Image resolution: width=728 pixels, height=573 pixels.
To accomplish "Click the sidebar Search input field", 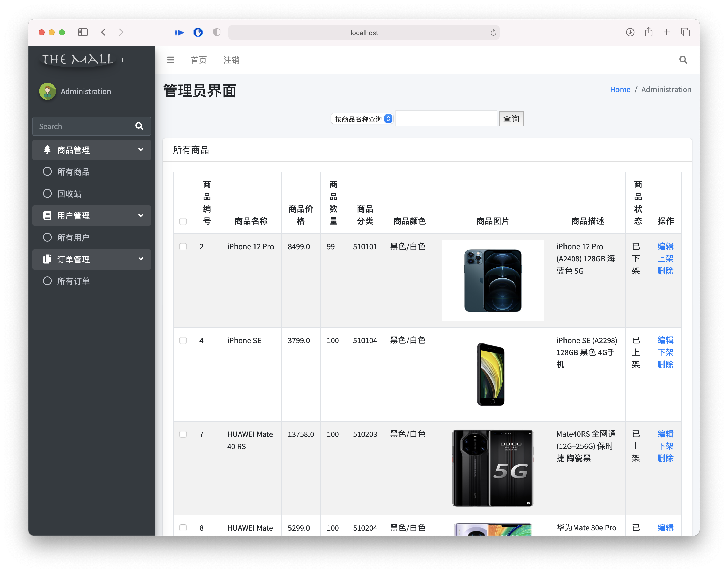I will pyautogui.click(x=80, y=126).
